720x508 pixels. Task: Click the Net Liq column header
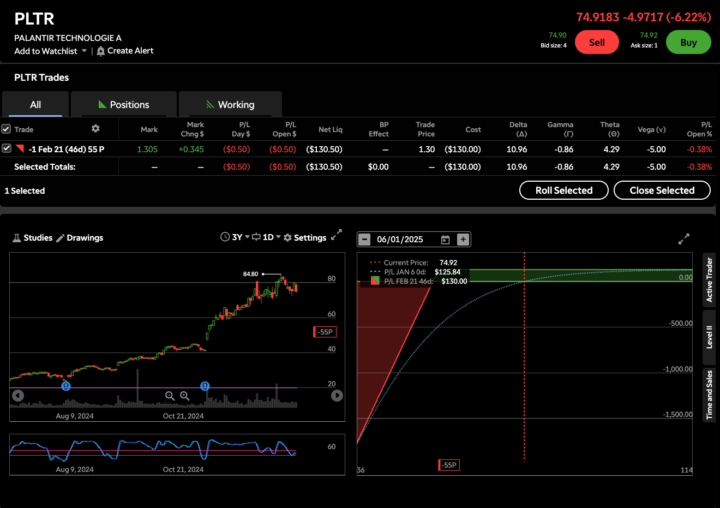point(330,130)
